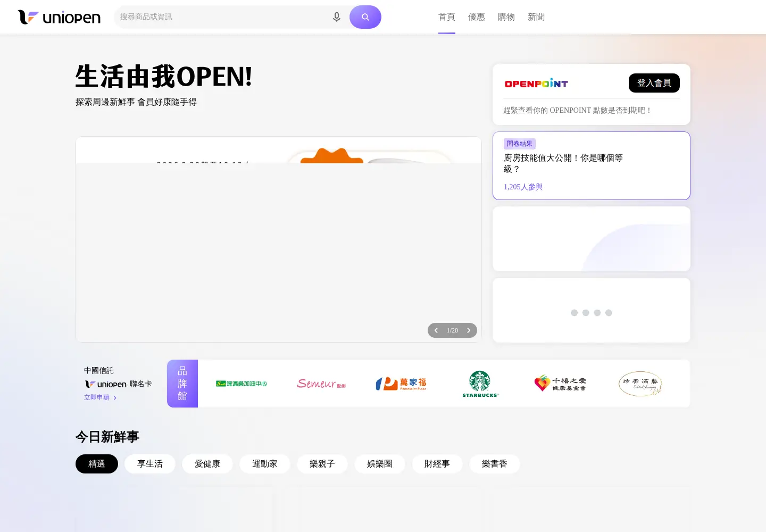Viewport: 766px width, 532px height.
Task: Open the 速邁樂加油中心 brand logo
Action: [242, 384]
